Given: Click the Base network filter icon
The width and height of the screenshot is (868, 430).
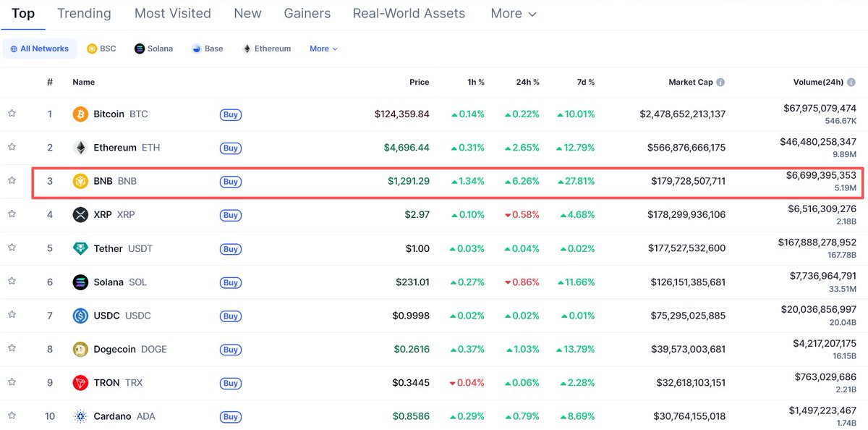Looking at the screenshot, I should pos(197,49).
